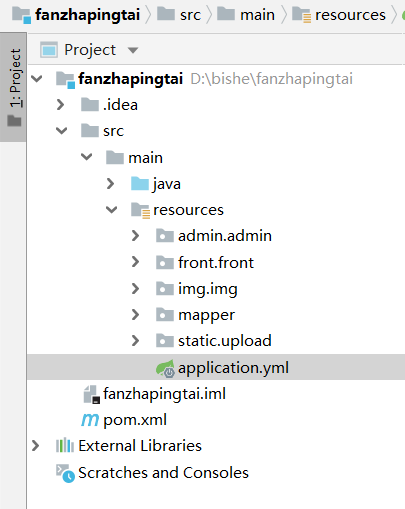Click the fanzhapingtai.iml file icon
Image resolution: width=405 pixels, height=509 pixels.
point(91,394)
